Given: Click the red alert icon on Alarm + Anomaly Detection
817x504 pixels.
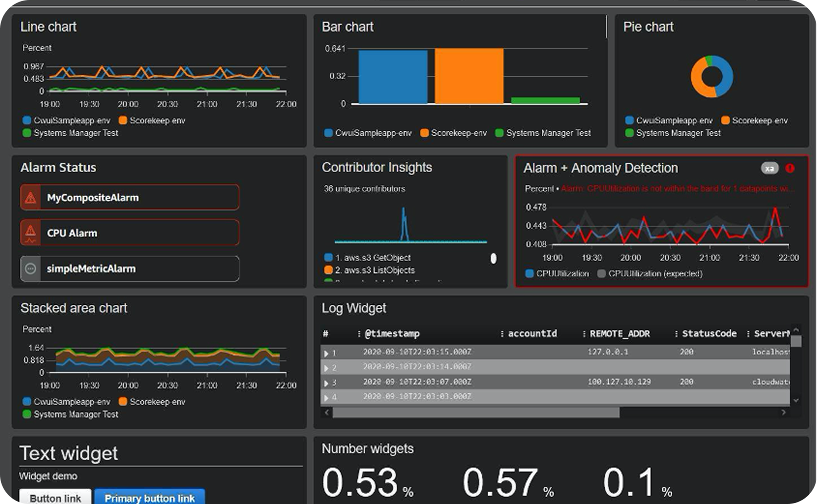Looking at the screenshot, I should click(790, 168).
